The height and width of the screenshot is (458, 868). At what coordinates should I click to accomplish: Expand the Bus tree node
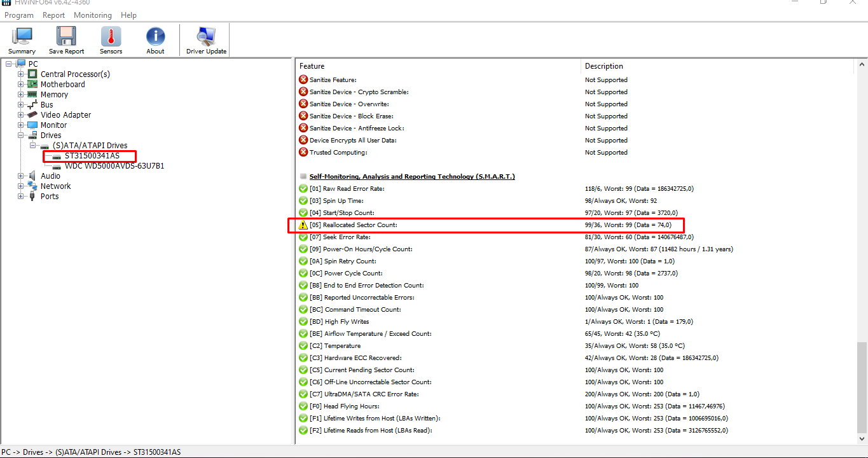pos(21,104)
